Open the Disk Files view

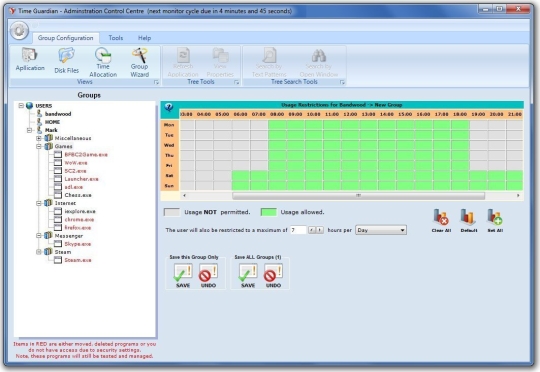(x=66, y=61)
